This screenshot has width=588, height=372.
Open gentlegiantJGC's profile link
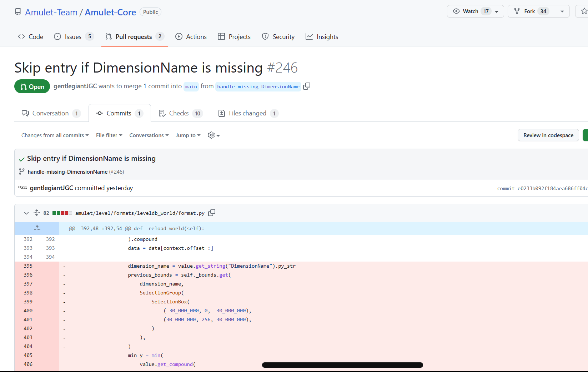click(x=51, y=188)
